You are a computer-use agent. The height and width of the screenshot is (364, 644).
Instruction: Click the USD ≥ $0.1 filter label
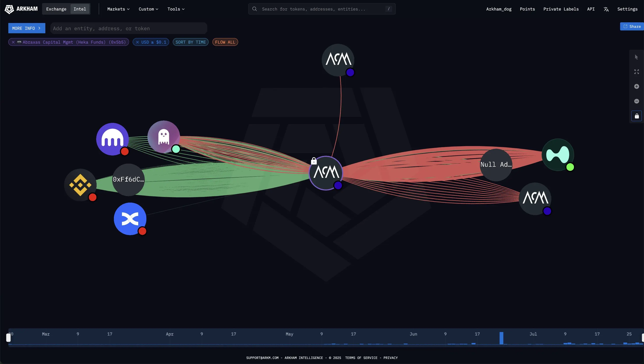pyautogui.click(x=154, y=42)
